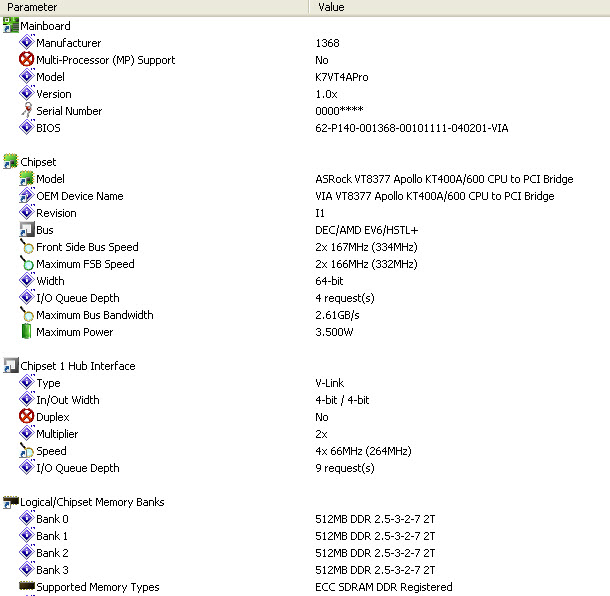Click the Supported Memory Types icon
This screenshot has width=610, height=596.
click(27, 587)
